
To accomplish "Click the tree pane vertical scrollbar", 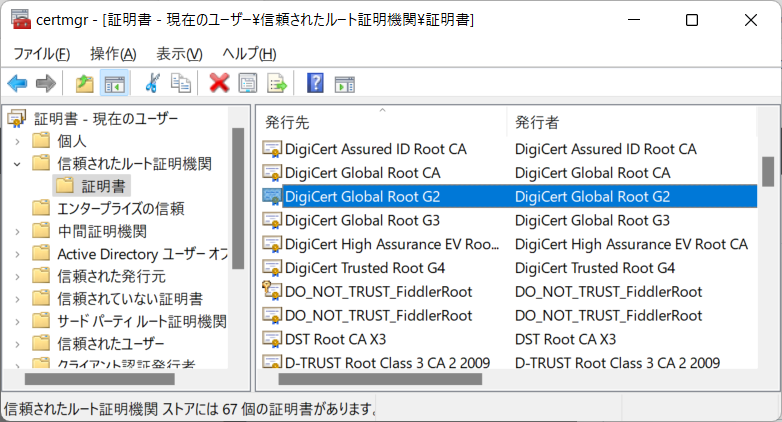I will [x=238, y=199].
